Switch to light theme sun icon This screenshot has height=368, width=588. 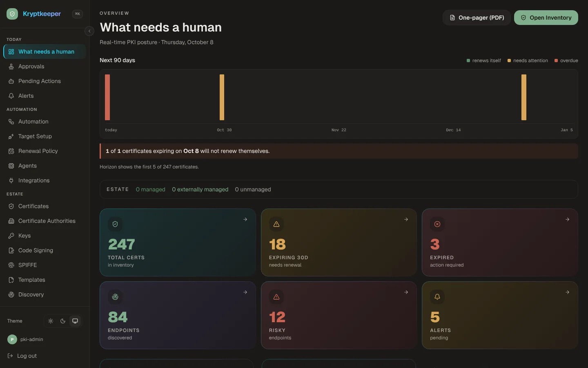coord(51,321)
